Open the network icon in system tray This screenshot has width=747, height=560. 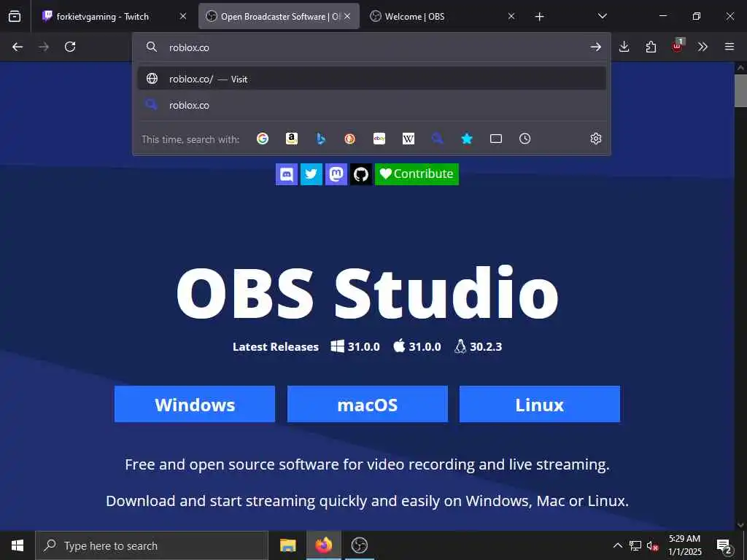[x=635, y=545]
